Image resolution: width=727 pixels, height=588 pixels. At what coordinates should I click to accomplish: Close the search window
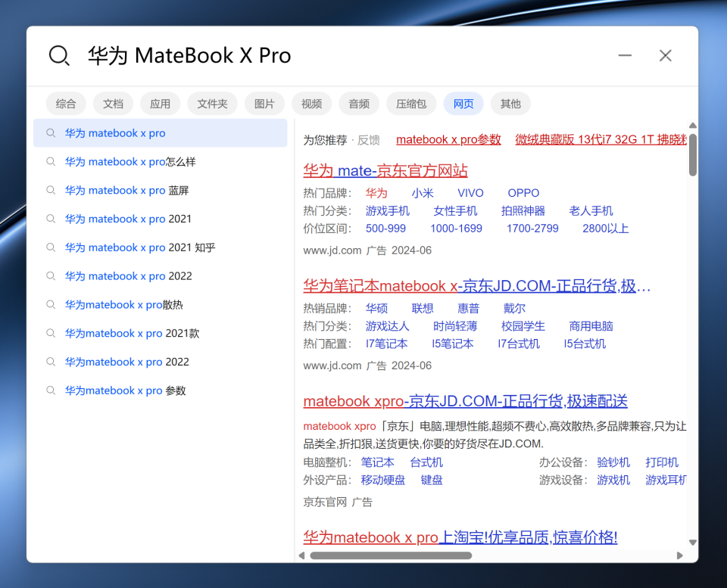(666, 55)
